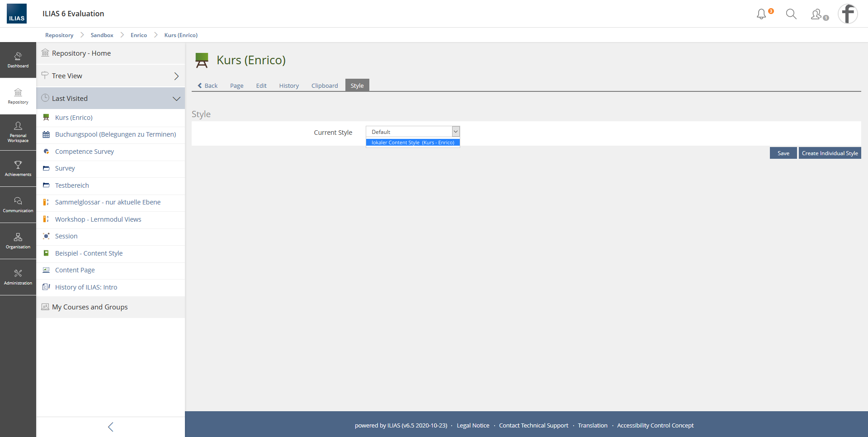Screen dimensions: 868x437
Task: Open the Current Style dropdown
Action: click(412, 132)
